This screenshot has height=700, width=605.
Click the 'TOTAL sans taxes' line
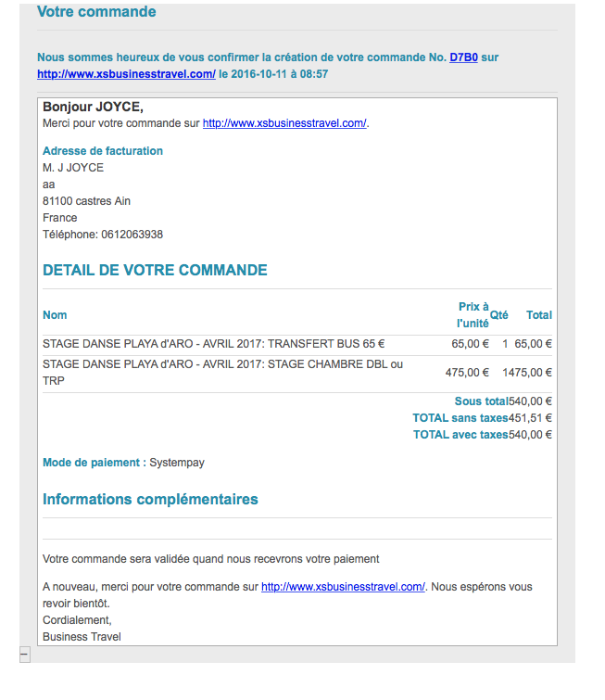coord(482,418)
